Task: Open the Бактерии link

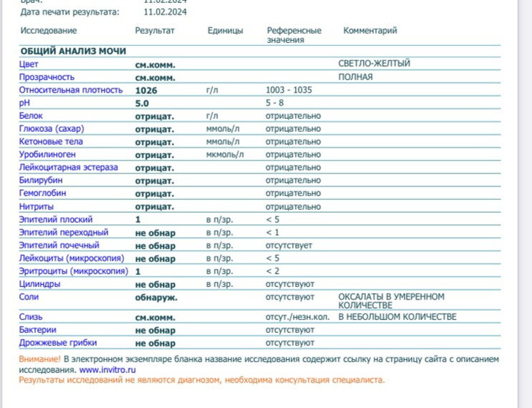Action: pos(38,329)
